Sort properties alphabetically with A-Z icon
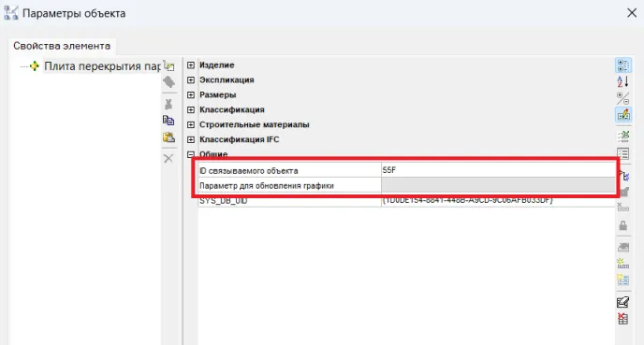This screenshot has width=644, height=345. pos(623,81)
